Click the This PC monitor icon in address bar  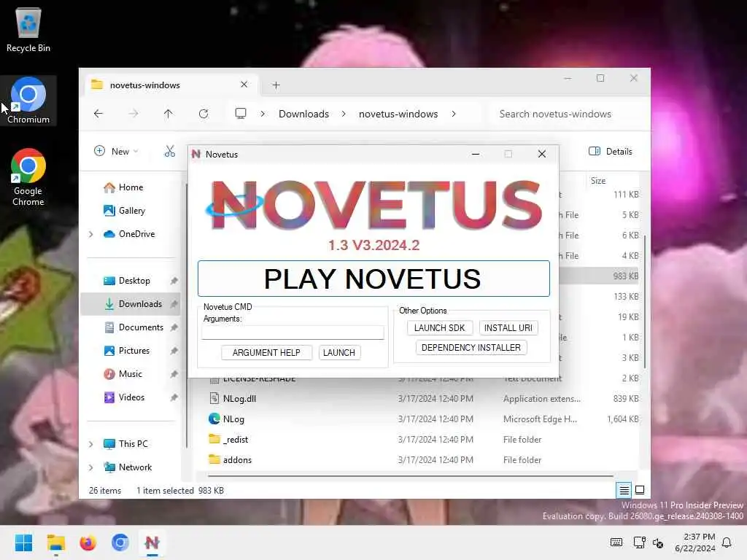tap(241, 113)
